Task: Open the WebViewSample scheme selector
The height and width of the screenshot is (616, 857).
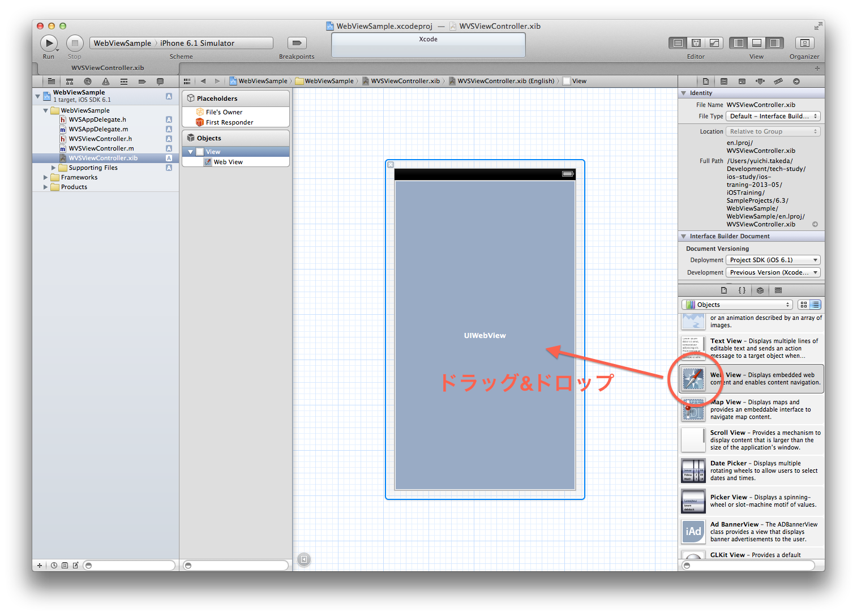Action: 122,43
